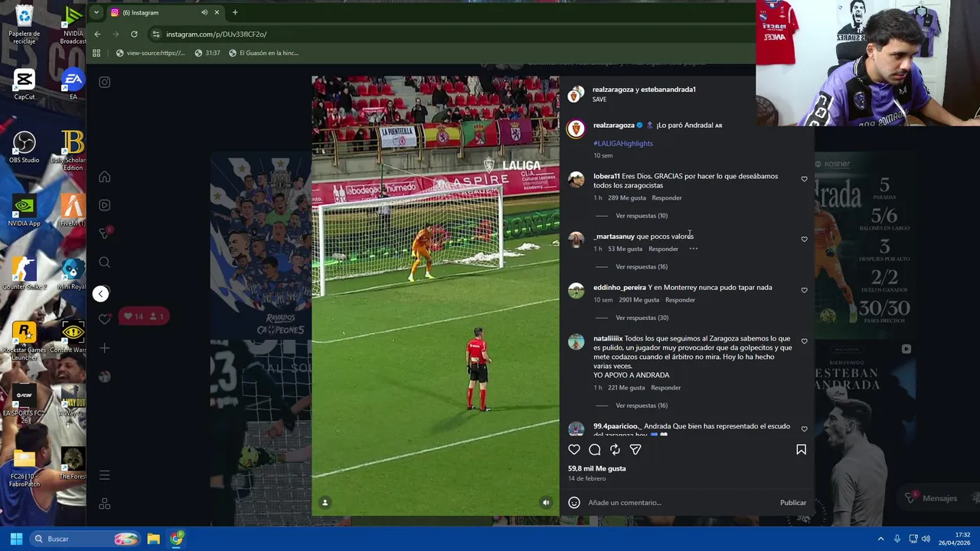
Task: Open the bookmarks apps grid icon
Action: pyautogui.click(x=96, y=53)
